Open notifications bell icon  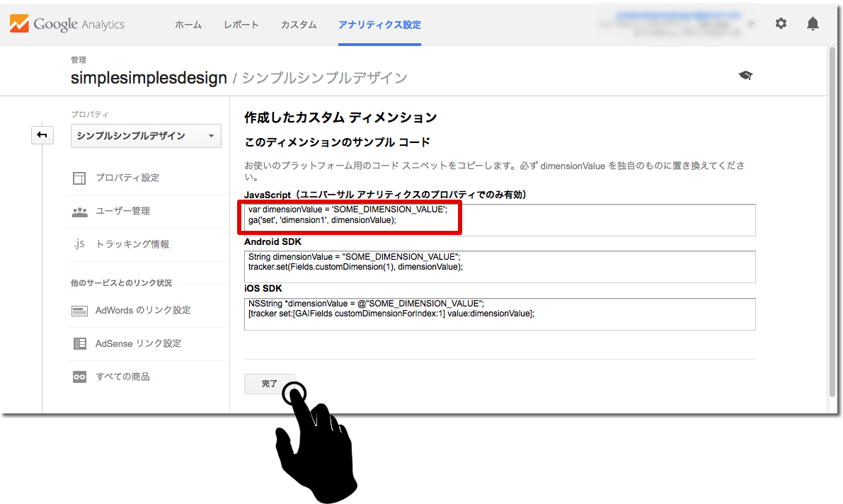tap(813, 23)
